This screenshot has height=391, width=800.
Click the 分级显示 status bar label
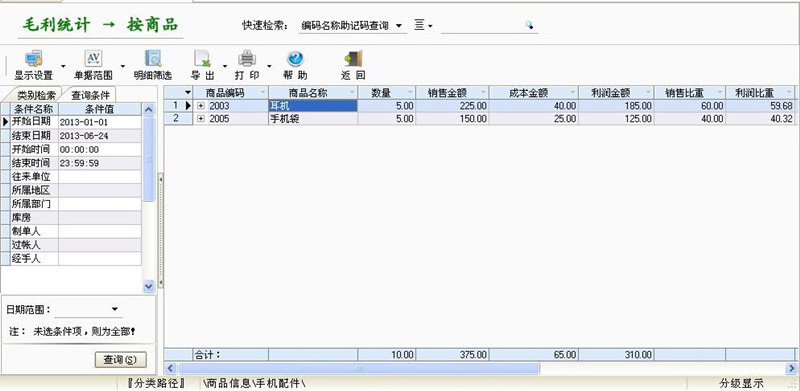(x=741, y=383)
